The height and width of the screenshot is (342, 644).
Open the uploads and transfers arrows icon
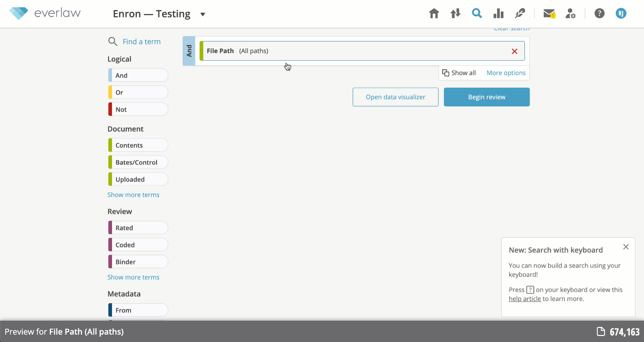tap(455, 13)
